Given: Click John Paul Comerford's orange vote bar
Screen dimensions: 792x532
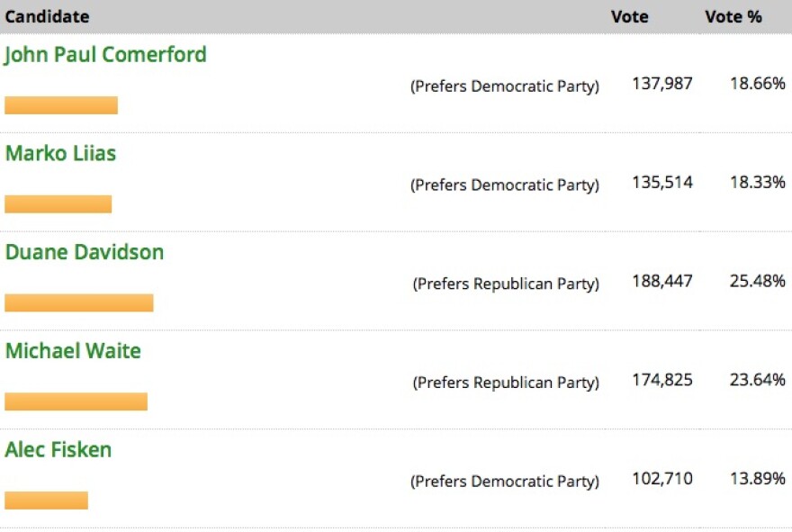Looking at the screenshot, I should coord(61,105).
